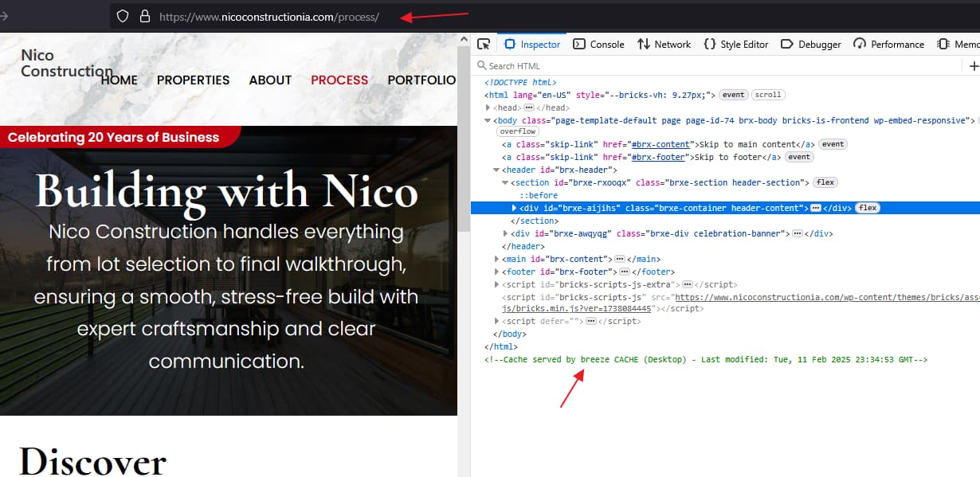The width and height of the screenshot is (980, 477).
Task: Toggle the event badge on the html element
Action: click(x=733, y=95)
